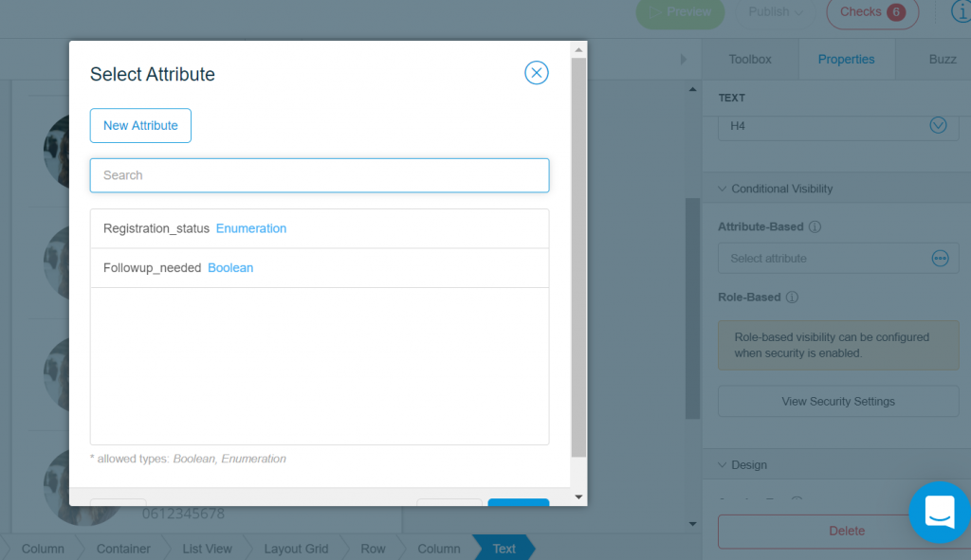Click the properties panel scroll-down arrow
Viewport: 971px width, 560px height.
692,524
